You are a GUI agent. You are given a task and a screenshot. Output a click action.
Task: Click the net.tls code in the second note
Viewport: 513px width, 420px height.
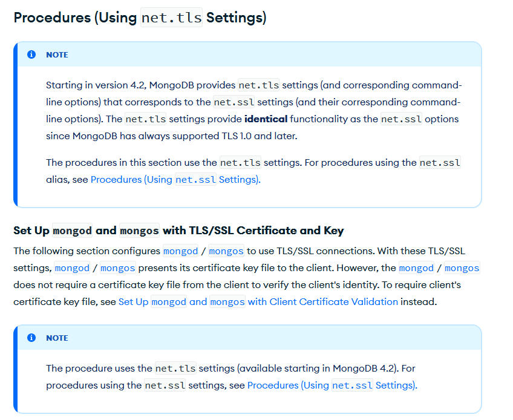click(175, 368)
